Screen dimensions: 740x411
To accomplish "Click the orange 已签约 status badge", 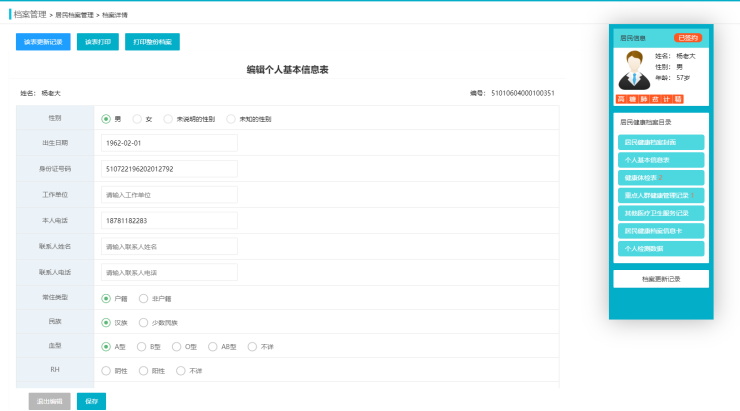I will (688, 38).
